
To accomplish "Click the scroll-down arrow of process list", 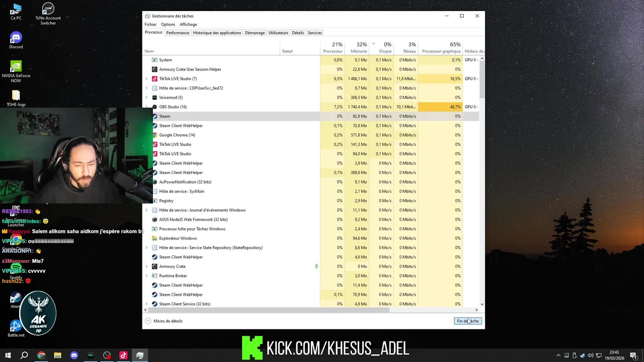I will [482, 304].
